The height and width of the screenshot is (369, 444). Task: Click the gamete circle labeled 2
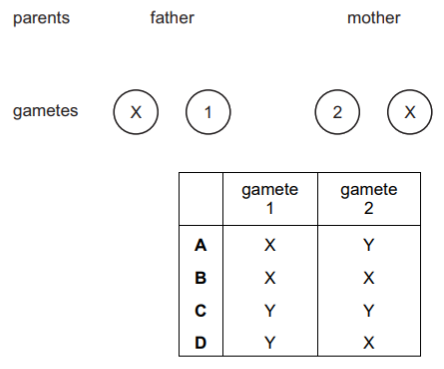(x=337, y=112)
